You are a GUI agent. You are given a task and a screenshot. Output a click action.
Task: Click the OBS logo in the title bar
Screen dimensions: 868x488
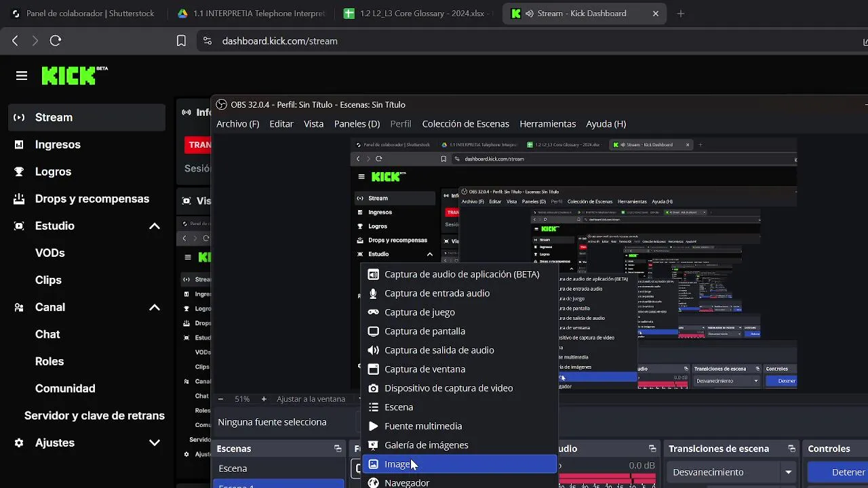pyautogui.click(x=221, y=104)
